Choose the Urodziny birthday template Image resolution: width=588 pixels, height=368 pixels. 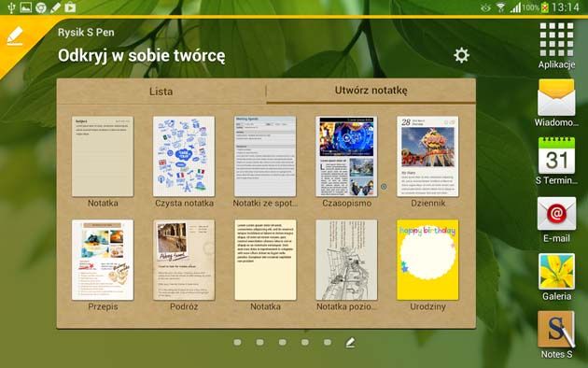427,265
